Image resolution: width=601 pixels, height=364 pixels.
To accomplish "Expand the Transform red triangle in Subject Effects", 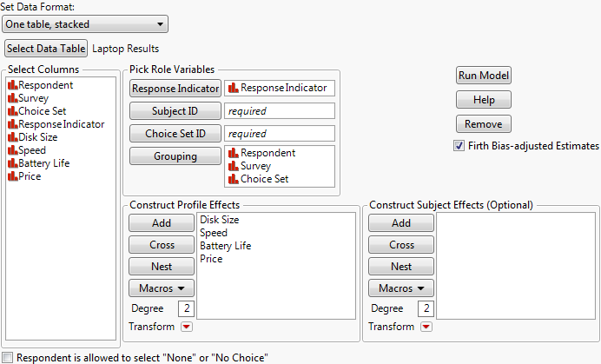I will 426,327.
